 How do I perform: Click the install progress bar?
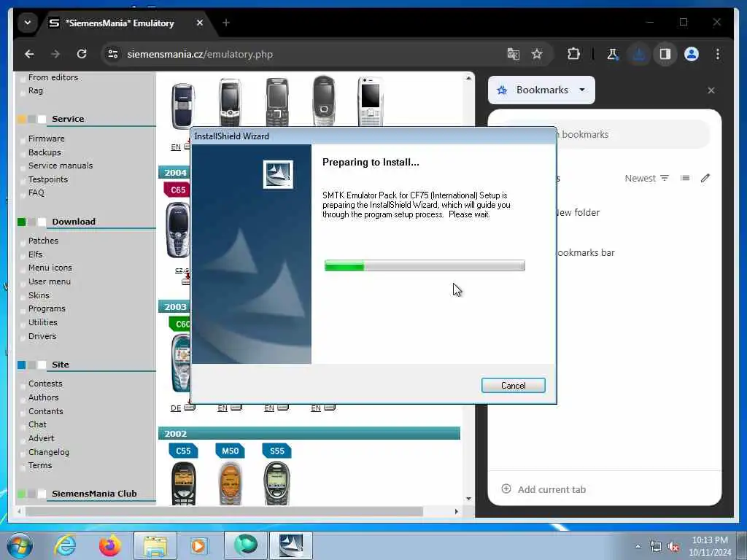click(x=425, y=265)
